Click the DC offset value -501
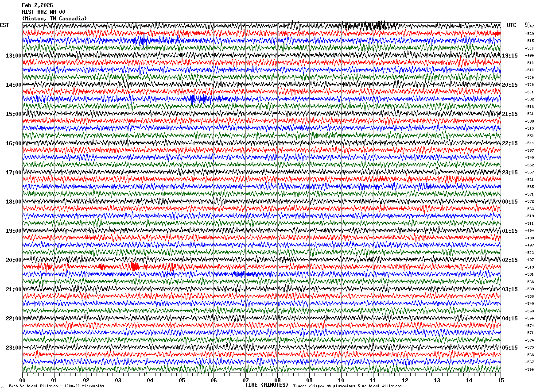This screenshot has width=536, height=392. (x=529, y=92)
